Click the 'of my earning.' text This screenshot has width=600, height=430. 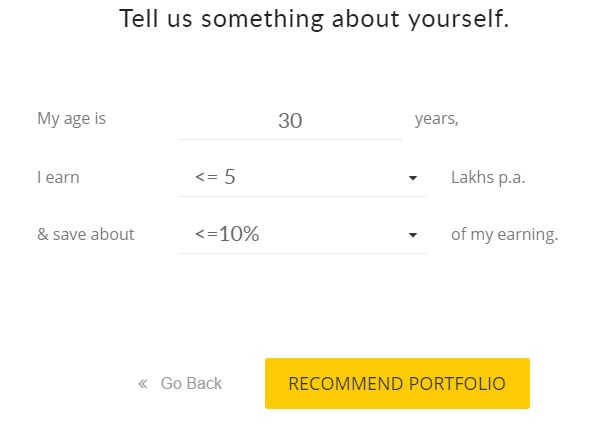pyautogui.click(x=504, y=235)
